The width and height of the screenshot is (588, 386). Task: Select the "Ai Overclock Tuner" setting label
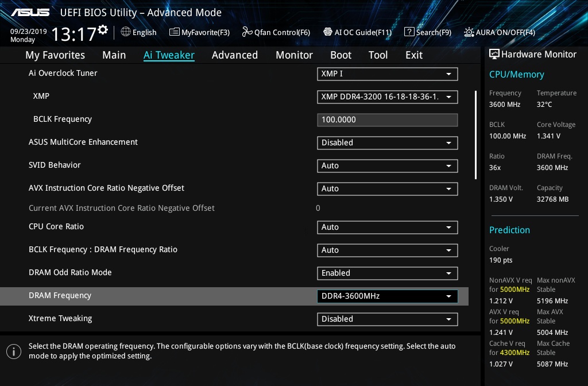[63, 73]
